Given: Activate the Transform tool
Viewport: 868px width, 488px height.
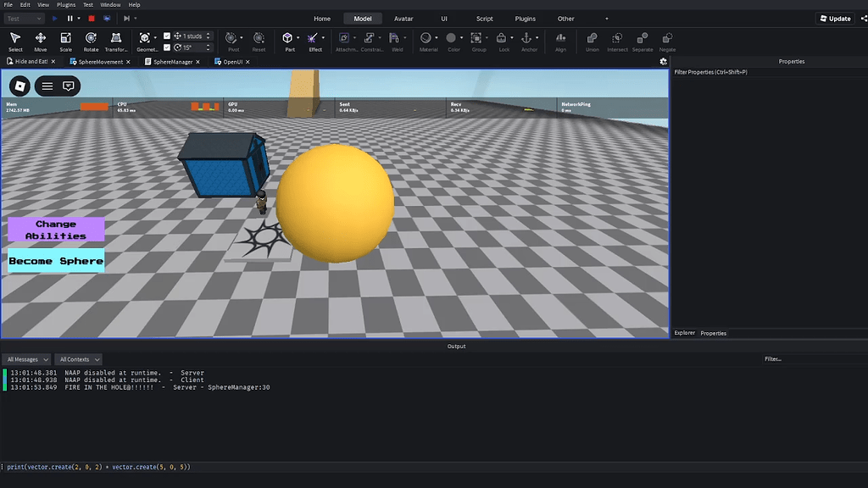Looking at the screenshot, I should pyautogui.click(x=115, y=42).
